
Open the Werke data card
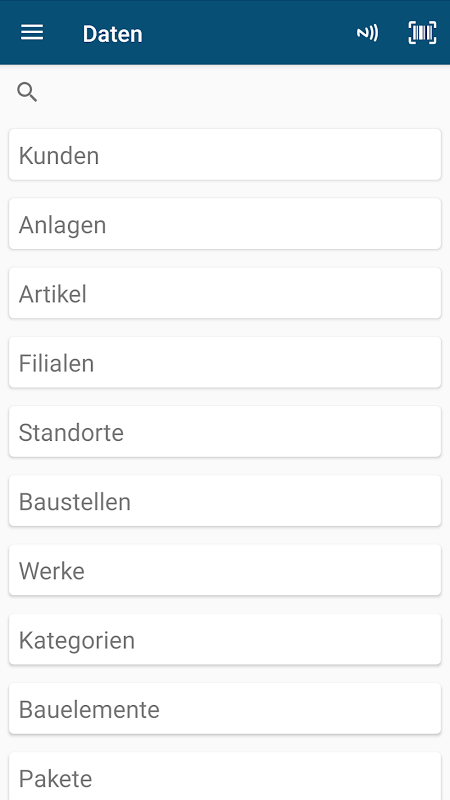pos(225,570)
